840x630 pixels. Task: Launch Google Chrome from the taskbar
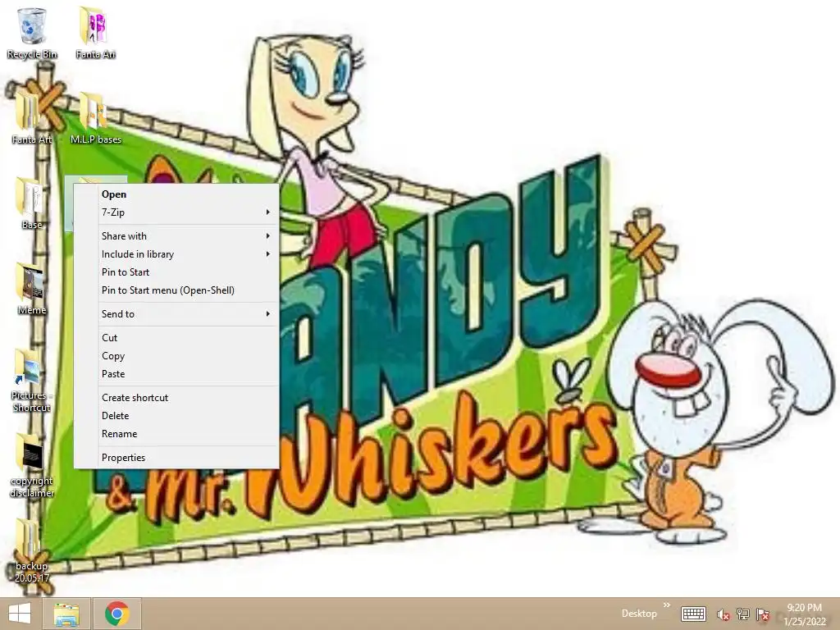pyautogui.click(x=116, y=614)
